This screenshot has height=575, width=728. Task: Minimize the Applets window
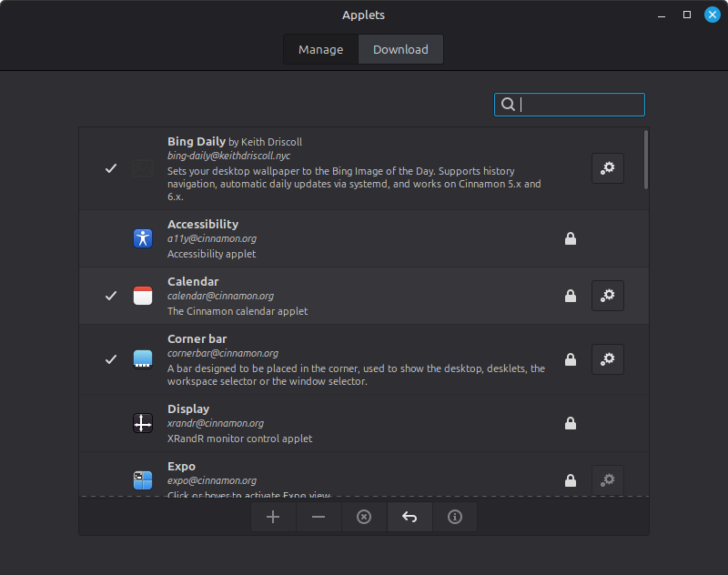(662, 15)
